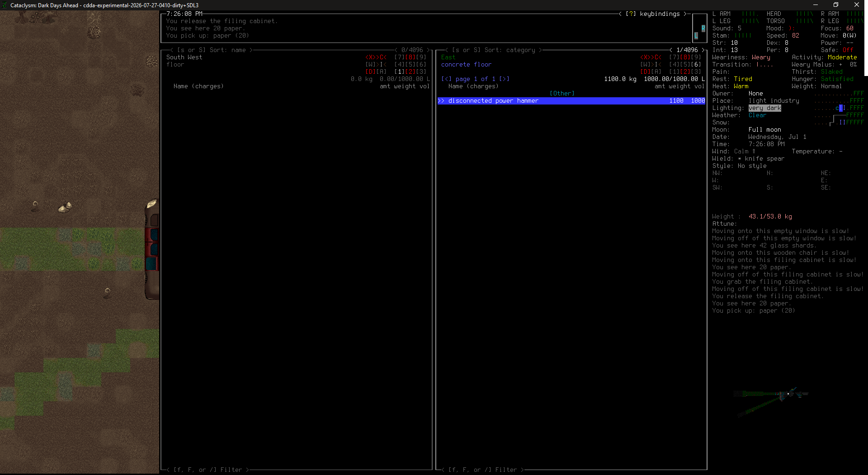Select the disconnected power hammer row
The width and height of the screenshot is (868, 475).
(x=571, y=101)
